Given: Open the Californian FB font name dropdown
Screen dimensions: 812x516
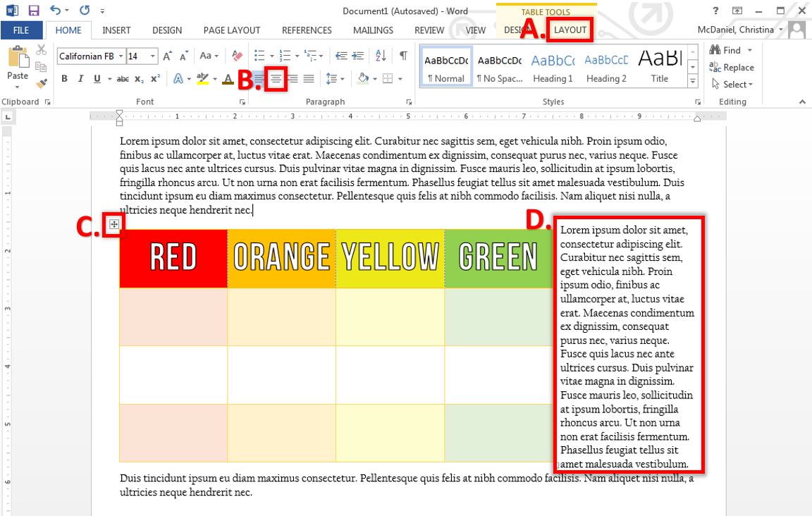Looking at the screenshot, I should click(x=121, y=56).
